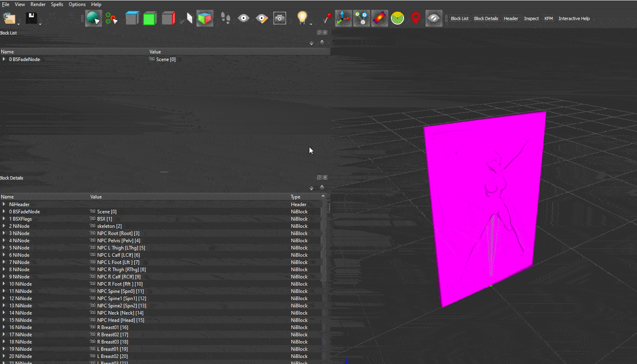Click the orange-red collision display icon
This screenshot has width=637, height=364.
[x=379, y=18]
